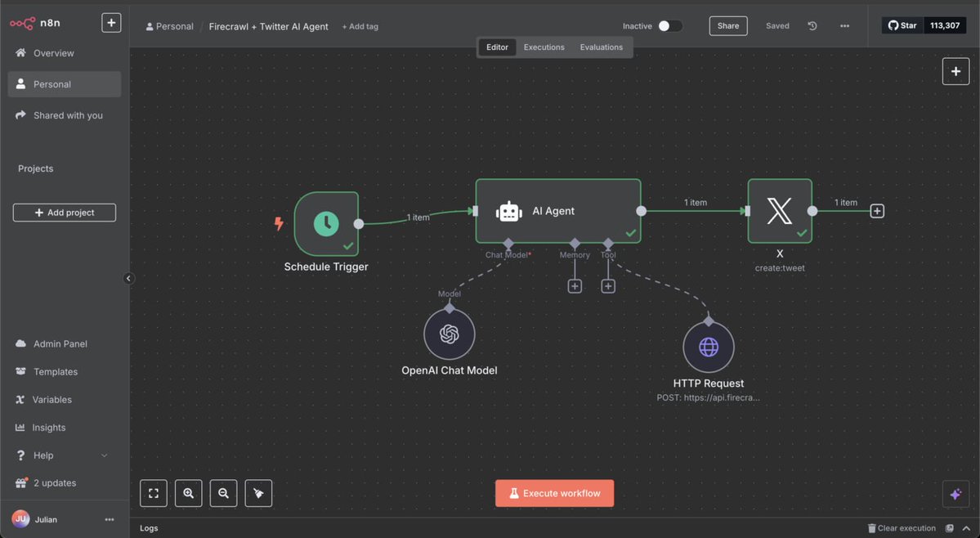980x538 pixels.
Task: Click workflow name Firecrawl + Twitter AI Agent
Action: 268,26
